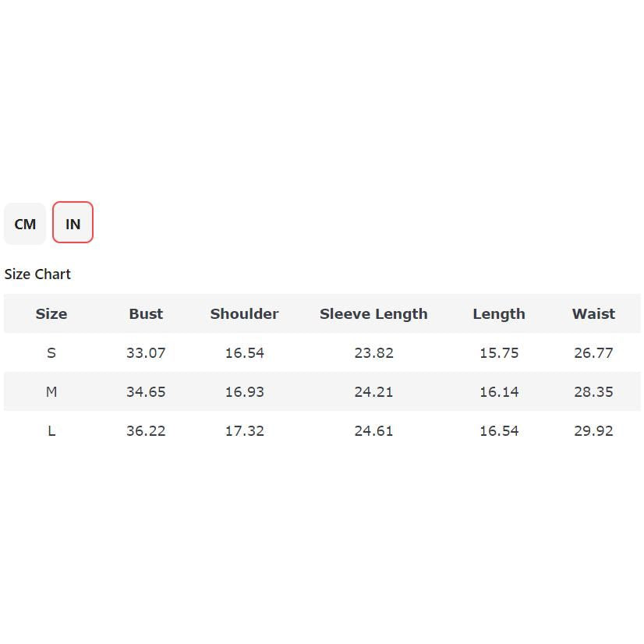
Task: Click bust value 36.22 for size L
Action: pyautogui.click(x=146, y=431)
